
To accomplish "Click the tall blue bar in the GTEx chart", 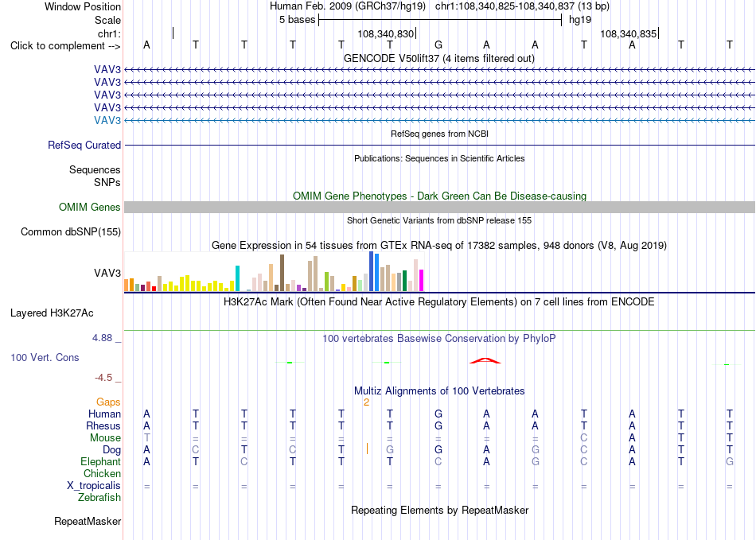I will click(x=372, y=271).
